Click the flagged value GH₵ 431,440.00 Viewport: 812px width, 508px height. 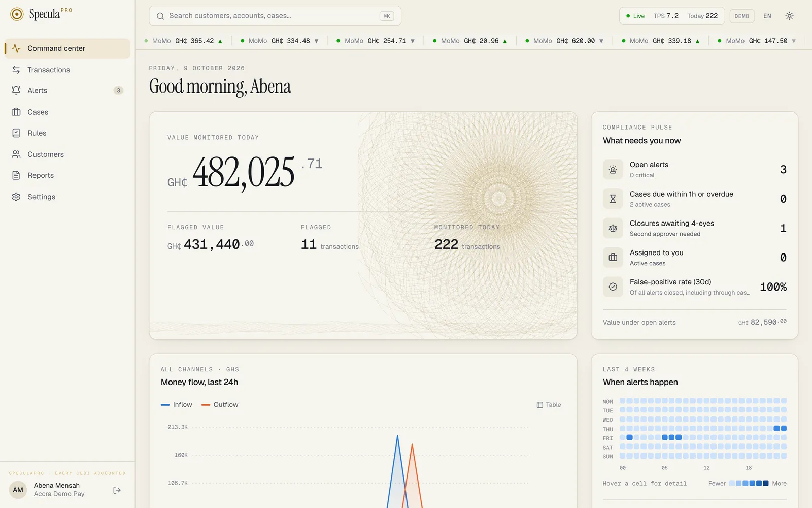click(x=211, y=245)
